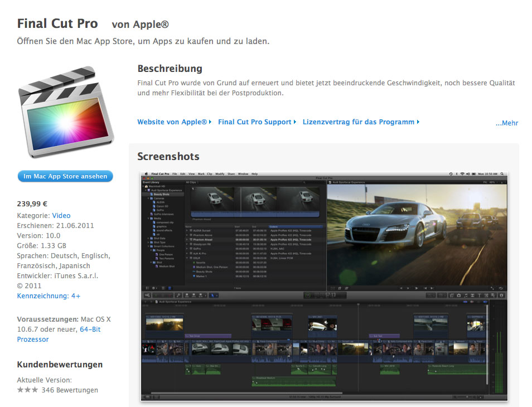Image resolution: width=532 pixels, height=407 pixels.
Task: Open the Website von Apple link
Action: click(172, 122)
